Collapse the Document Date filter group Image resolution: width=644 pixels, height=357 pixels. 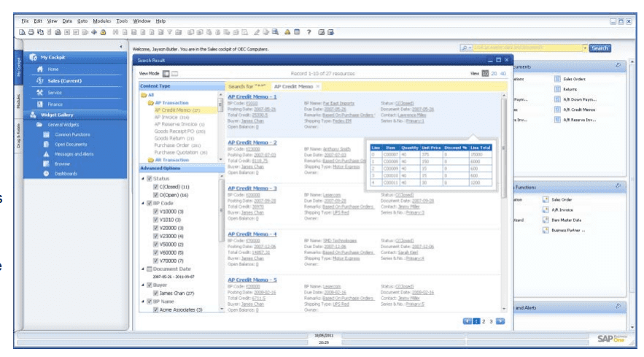[143, 269]
